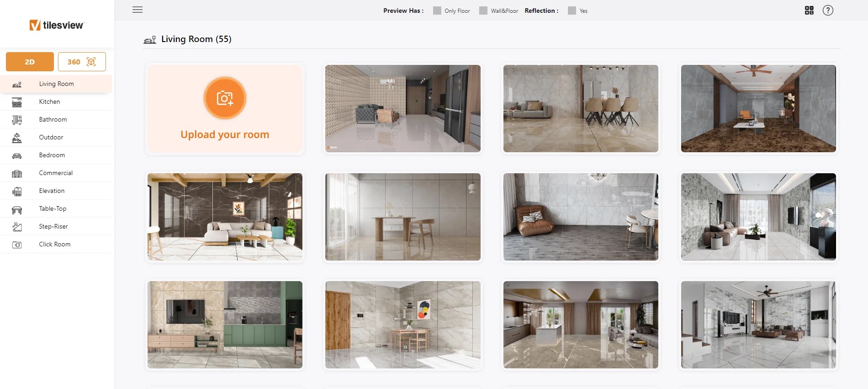Image resolution: width=868 pixels, height=389 pixels.
Task: Open room with brown leather lounge chair
Action: coord(581,217)
